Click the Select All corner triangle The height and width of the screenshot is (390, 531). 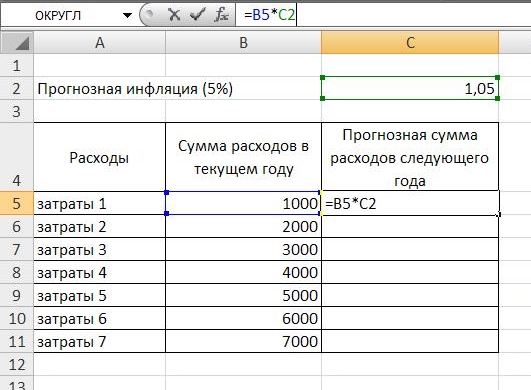[17, 43]
